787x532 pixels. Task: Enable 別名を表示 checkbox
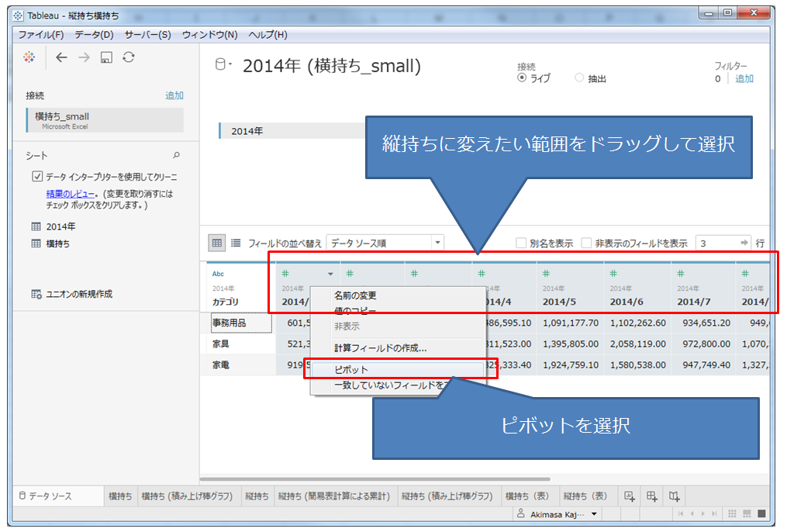tap(521, 243)
